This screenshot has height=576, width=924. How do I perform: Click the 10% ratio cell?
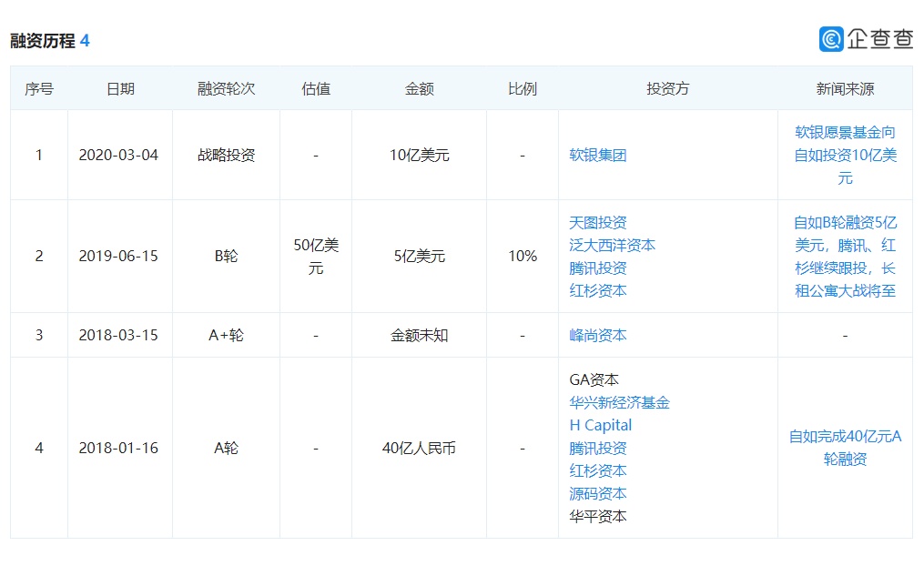(x=523, y=257)
